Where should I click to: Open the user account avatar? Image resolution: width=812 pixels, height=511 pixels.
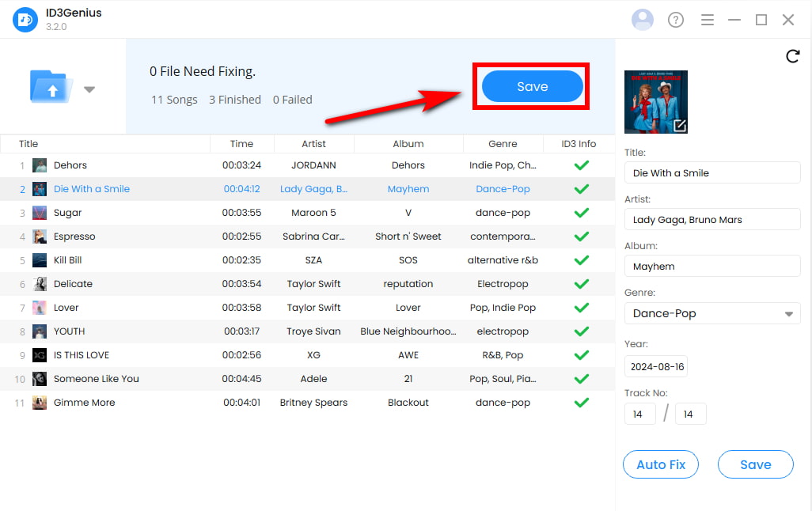point(642,20)
